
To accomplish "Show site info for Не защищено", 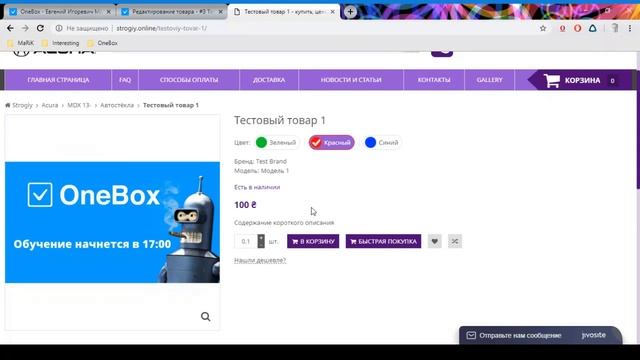I will [x=82, y=28].
